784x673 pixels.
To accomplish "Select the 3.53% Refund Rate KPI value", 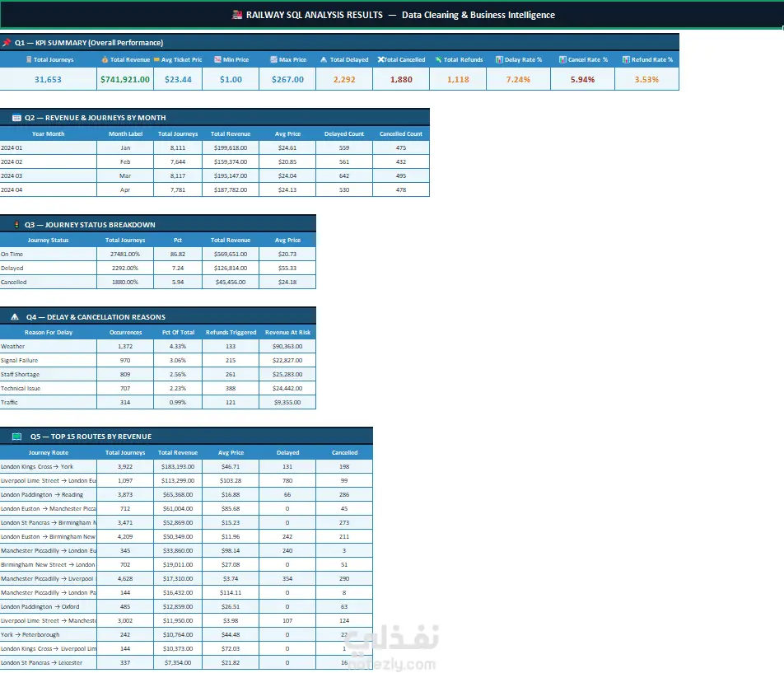I will coord(646,80).
